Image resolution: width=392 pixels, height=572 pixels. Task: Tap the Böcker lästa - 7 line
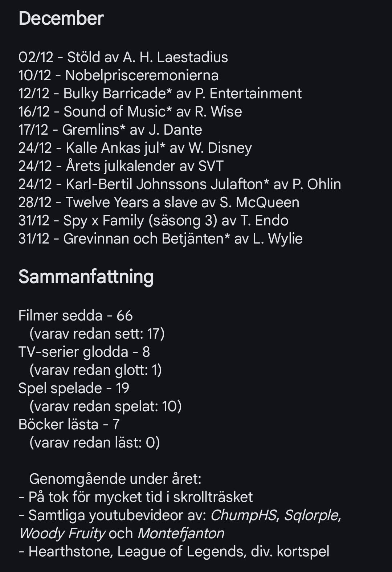(69, 425)
